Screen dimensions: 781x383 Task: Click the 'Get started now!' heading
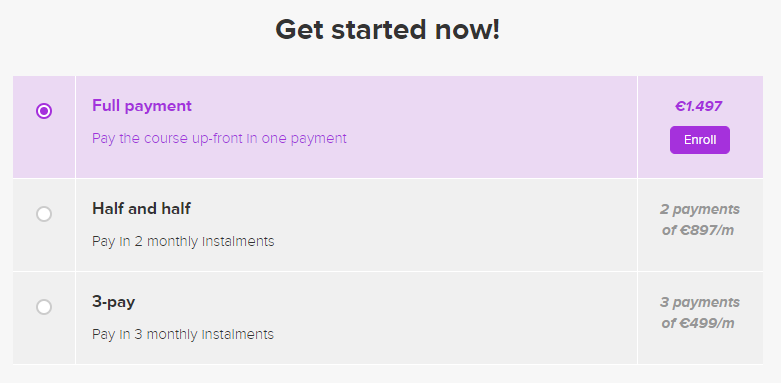388,30
